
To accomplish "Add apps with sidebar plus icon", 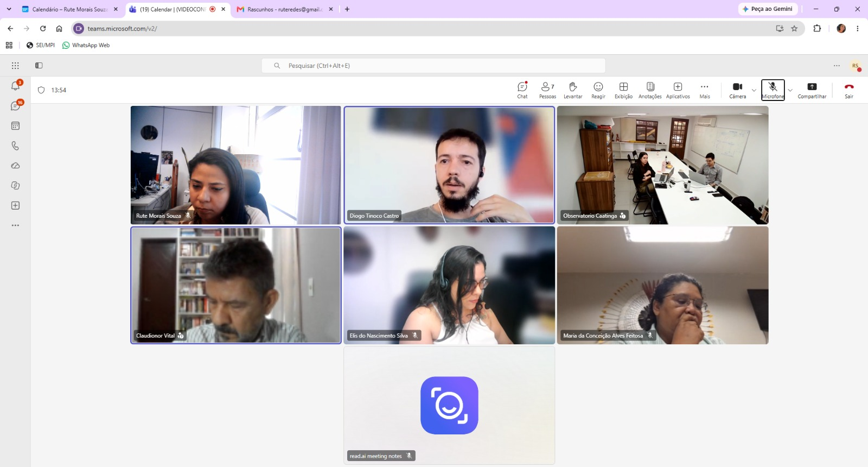I will pyautogui.click(x=15, y=205).
